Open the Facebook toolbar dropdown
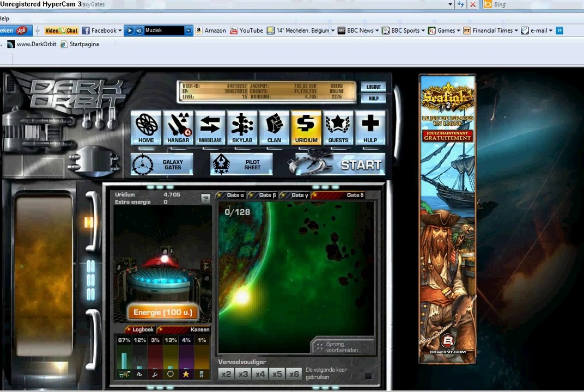The width and height of the screenshot is (584, 392). pyautogui.click(x=120, y=30)
